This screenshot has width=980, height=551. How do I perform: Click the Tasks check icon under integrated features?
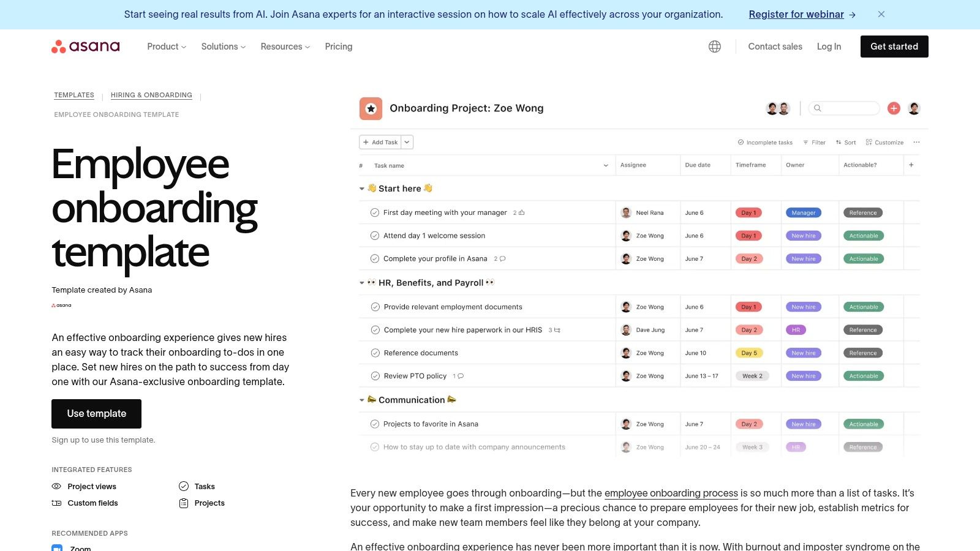(184, 486)
